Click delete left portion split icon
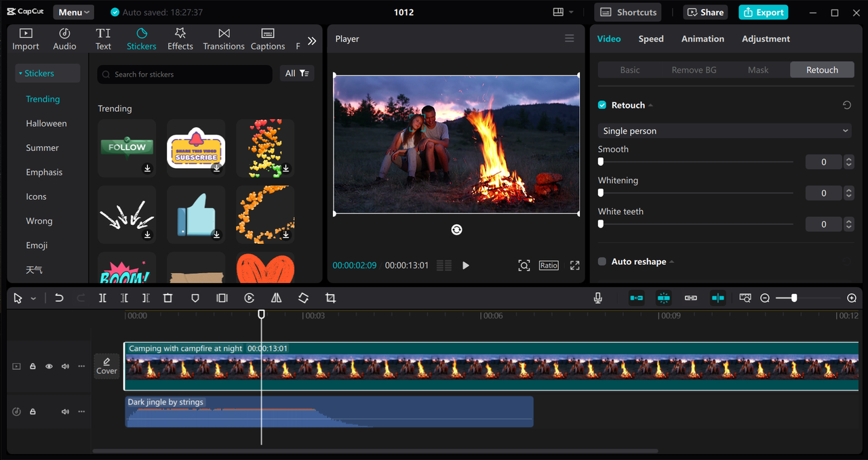This screenshot has height=460, width=868. (124, 298)
